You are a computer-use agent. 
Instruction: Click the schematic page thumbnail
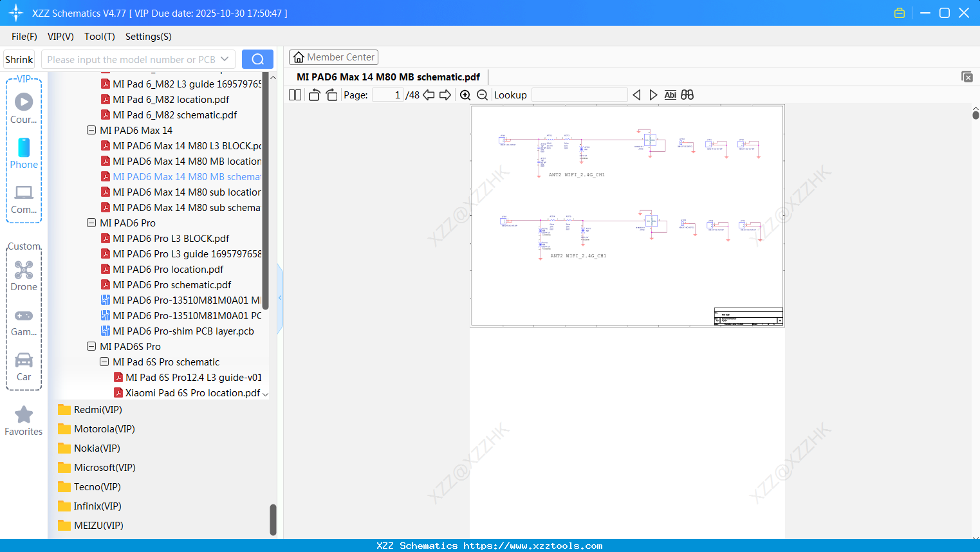pos(627,216)
